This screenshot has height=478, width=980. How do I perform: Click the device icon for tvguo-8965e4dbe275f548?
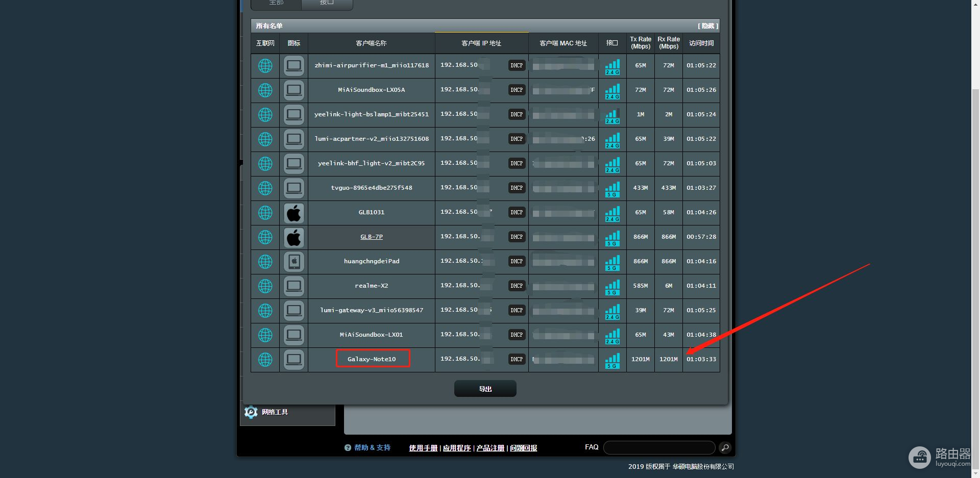pyautogui.click(x=294, y=188)
